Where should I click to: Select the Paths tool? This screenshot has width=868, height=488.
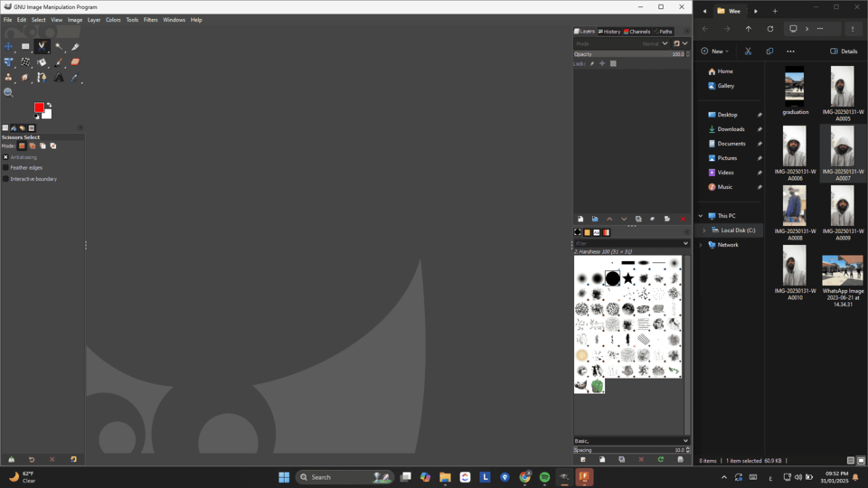tap(42, 78)
